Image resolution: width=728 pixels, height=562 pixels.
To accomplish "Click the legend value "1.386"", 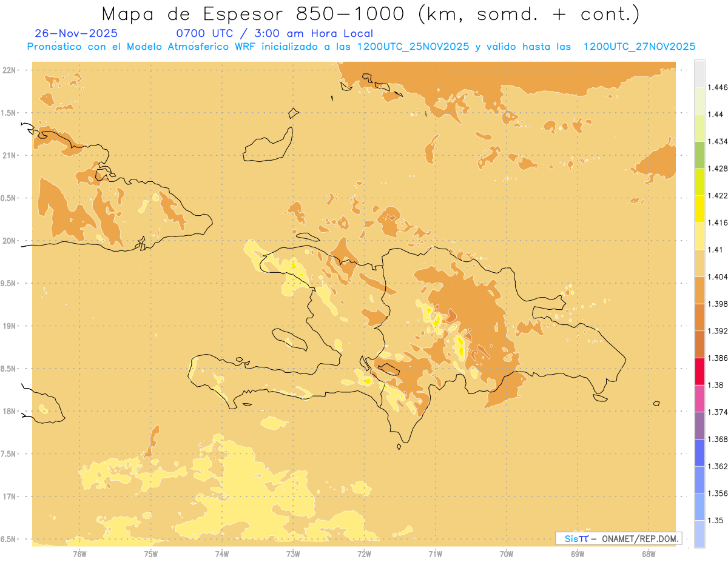I will (x=717, y=358).
